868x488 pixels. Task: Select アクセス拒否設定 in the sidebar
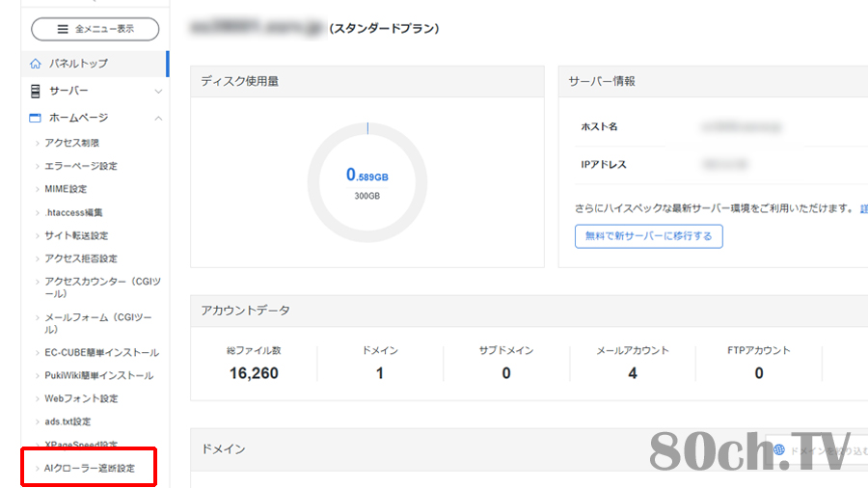click(x=80, y=258)
